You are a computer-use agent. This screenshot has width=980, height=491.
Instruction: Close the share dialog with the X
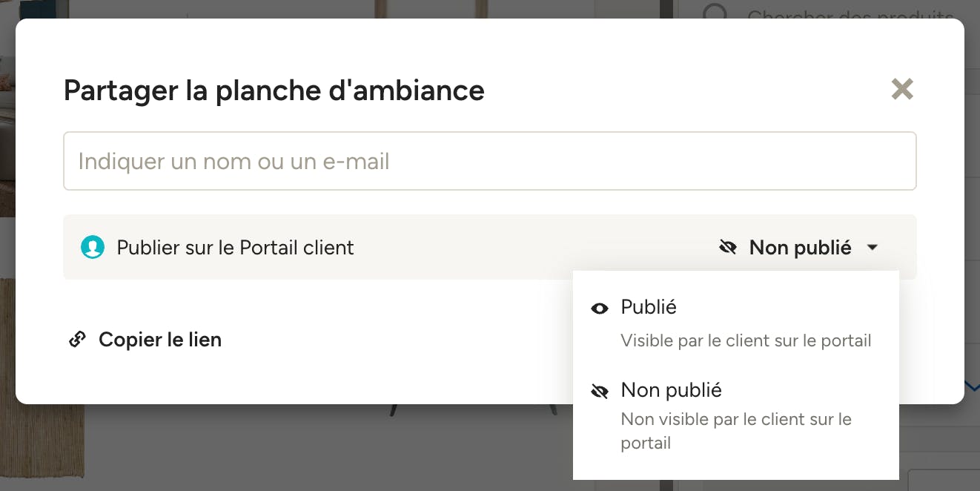pyautogui.click(x=902, y=89)
